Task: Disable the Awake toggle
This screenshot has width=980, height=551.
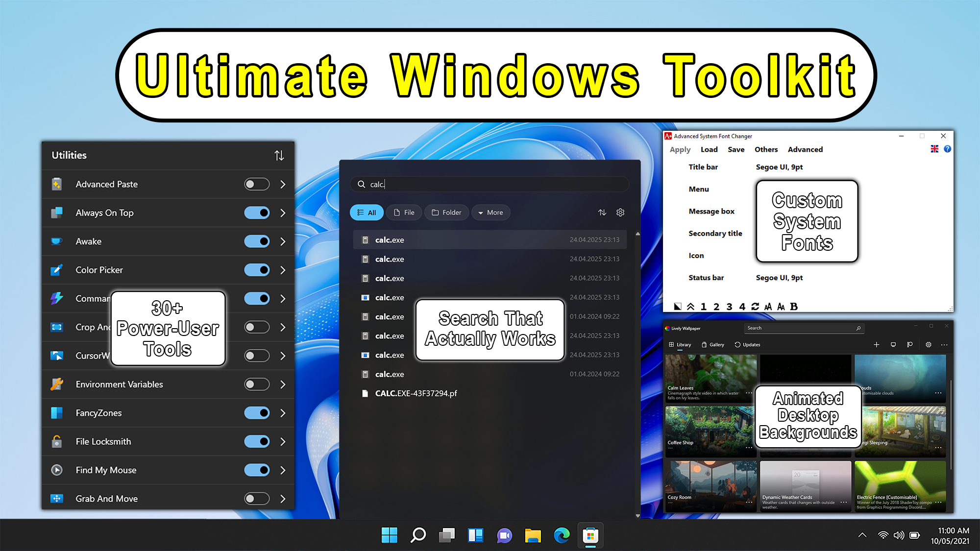Action: [x=257, y=241]
